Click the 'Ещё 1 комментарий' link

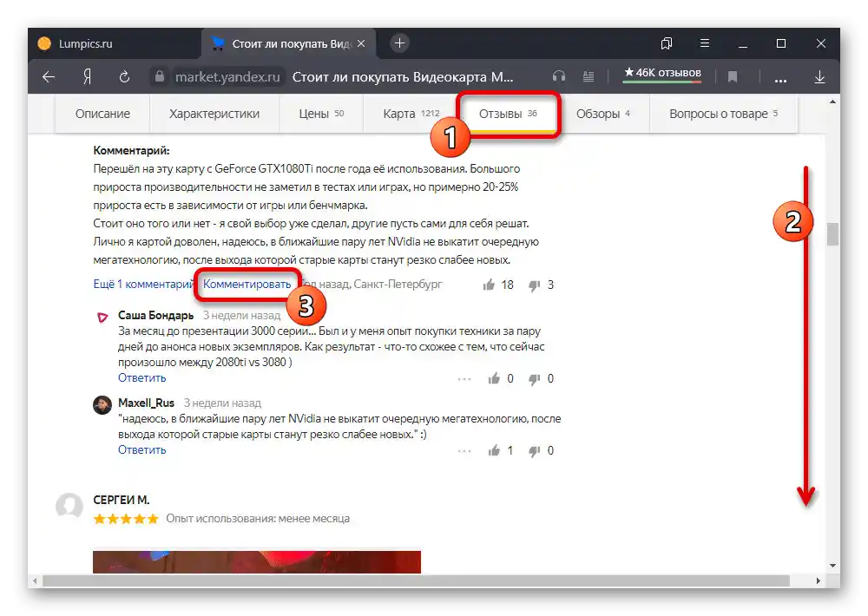coord(143,284)
